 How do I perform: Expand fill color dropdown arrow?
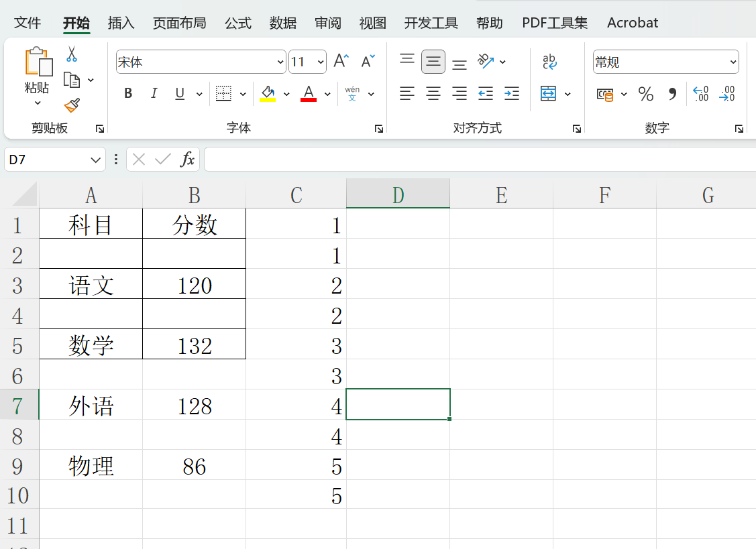point(286,94)
